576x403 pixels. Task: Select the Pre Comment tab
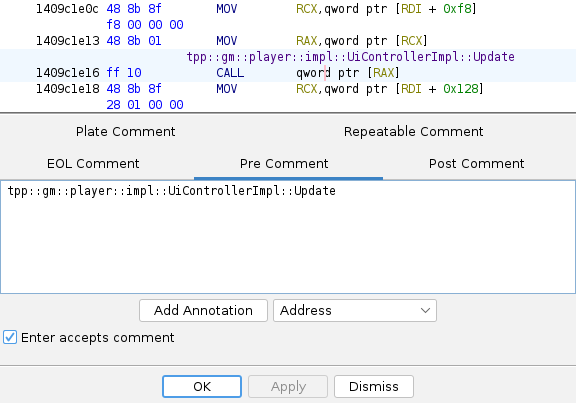coord(284,163)
